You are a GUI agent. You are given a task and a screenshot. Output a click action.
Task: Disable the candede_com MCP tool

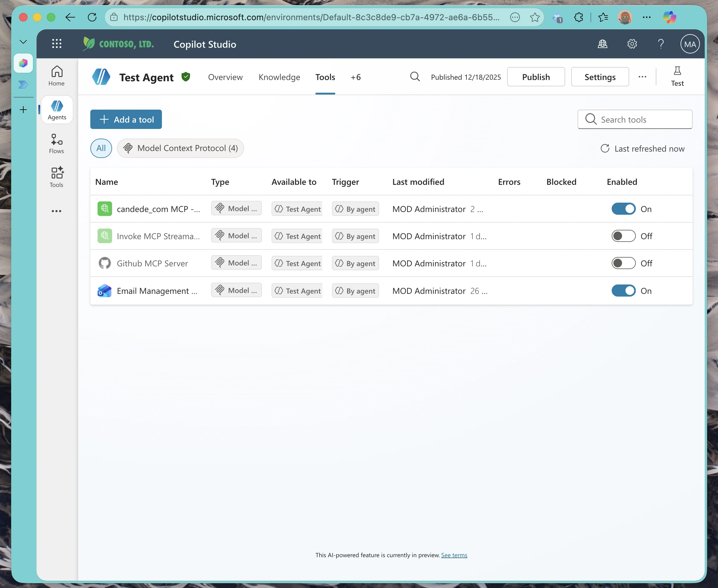click(623, 209)
